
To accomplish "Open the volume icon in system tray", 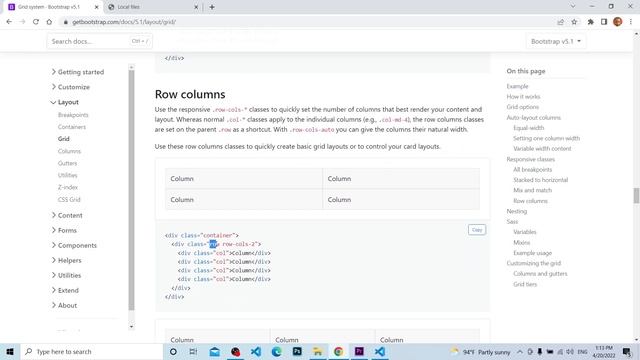I will pos(570,351).
